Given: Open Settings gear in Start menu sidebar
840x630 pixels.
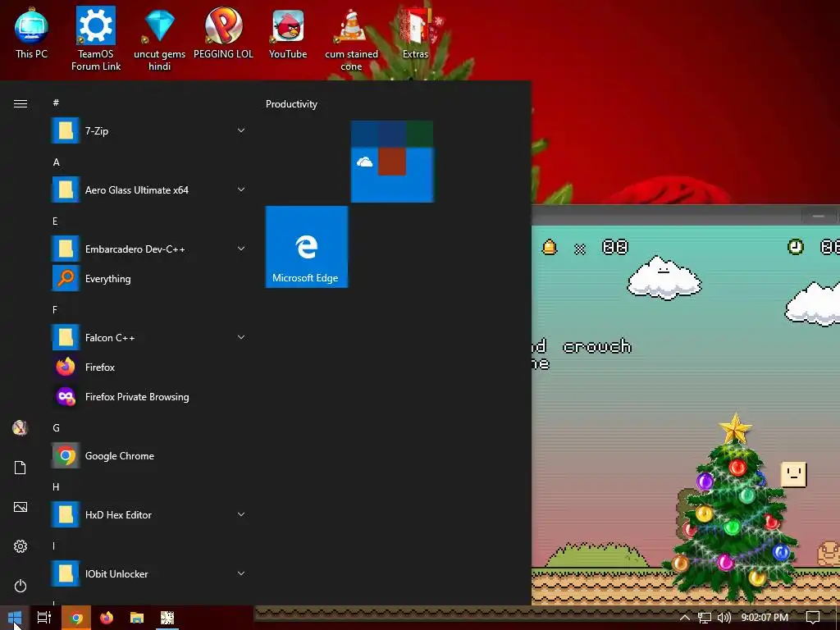Looking at the screenshot, I should click(21, 546).
